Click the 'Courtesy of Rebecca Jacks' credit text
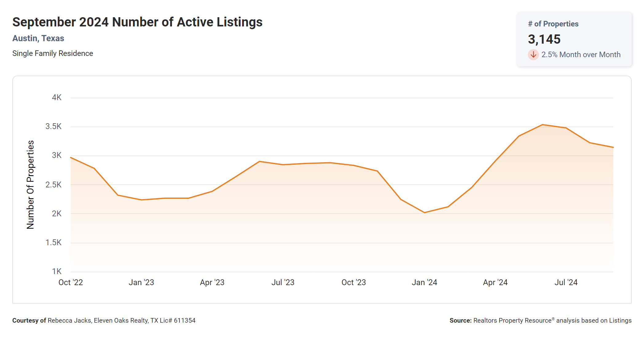Image resolution: width=644 pixels, height=338 pixels. [x=104, y=320]
